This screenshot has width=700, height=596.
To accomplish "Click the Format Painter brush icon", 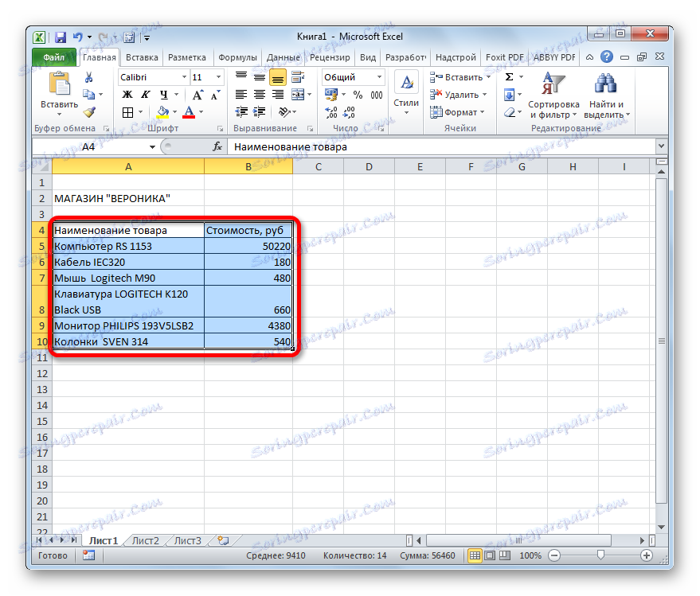I will [89, 111].
